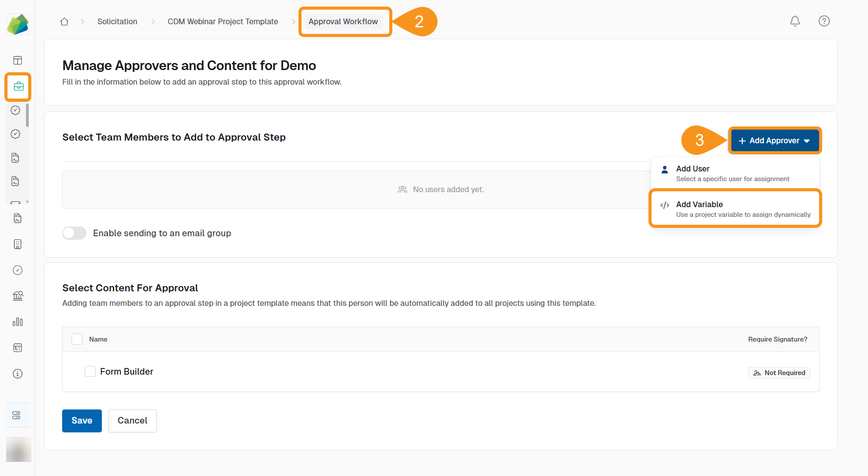This screenshot has height=476, width=868.
Task: Click the info circle sidebar icon
Action: 18,374
